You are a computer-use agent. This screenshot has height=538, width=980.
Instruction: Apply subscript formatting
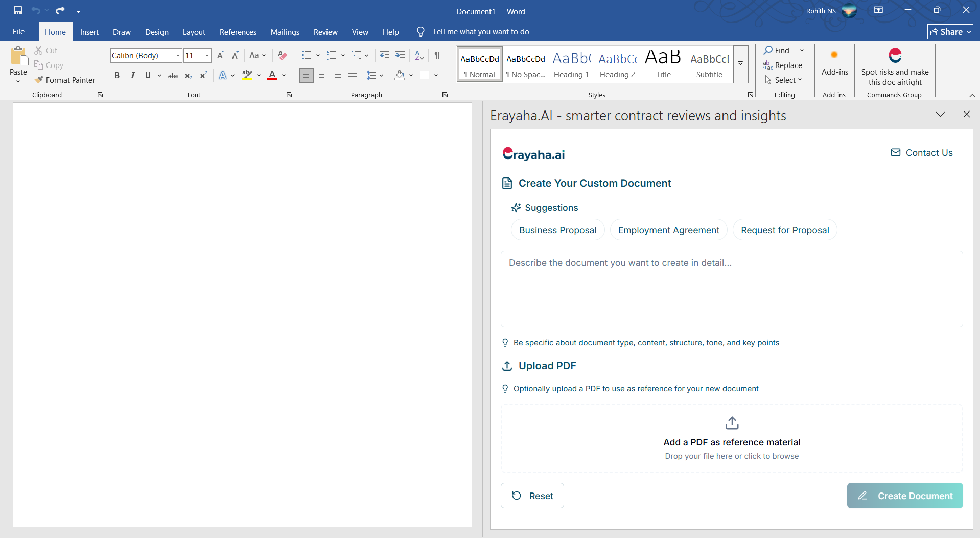pos(189,76)
